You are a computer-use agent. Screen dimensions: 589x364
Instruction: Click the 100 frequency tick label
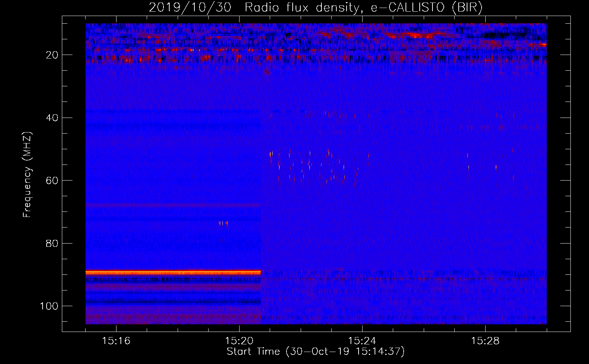click(49, 306)
